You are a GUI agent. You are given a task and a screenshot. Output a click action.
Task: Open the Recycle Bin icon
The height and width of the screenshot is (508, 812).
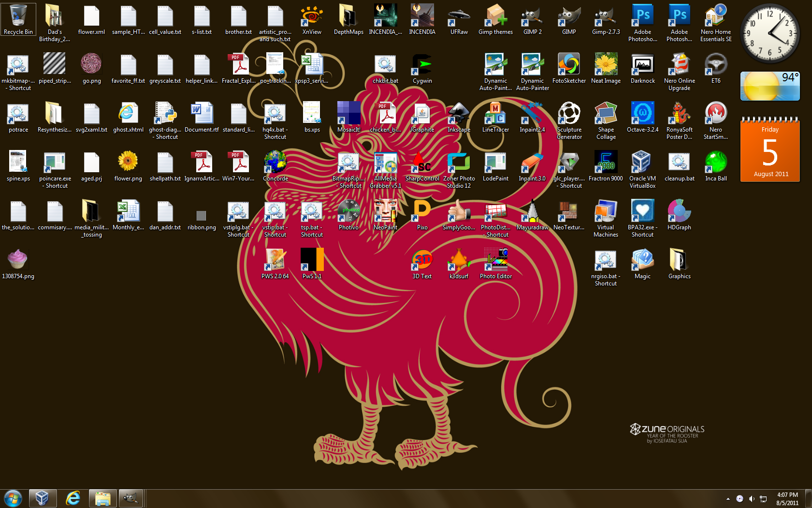coord(18,19)
